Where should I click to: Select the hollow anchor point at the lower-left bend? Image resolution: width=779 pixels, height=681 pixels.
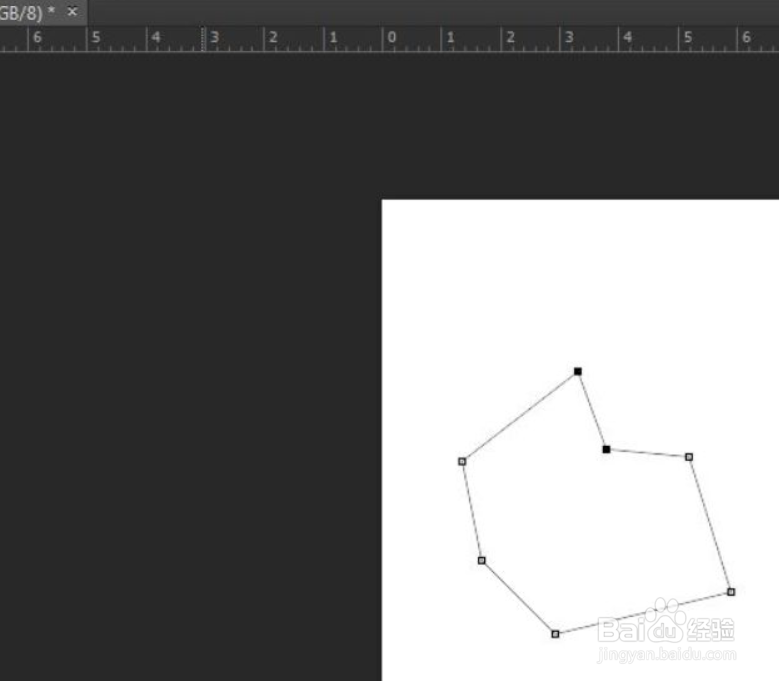pyautogui.click(x=482, y=561)
